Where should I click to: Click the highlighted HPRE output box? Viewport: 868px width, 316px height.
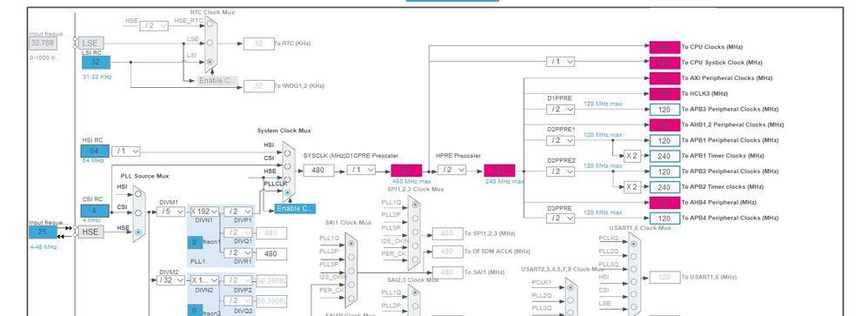click(499, 171)
